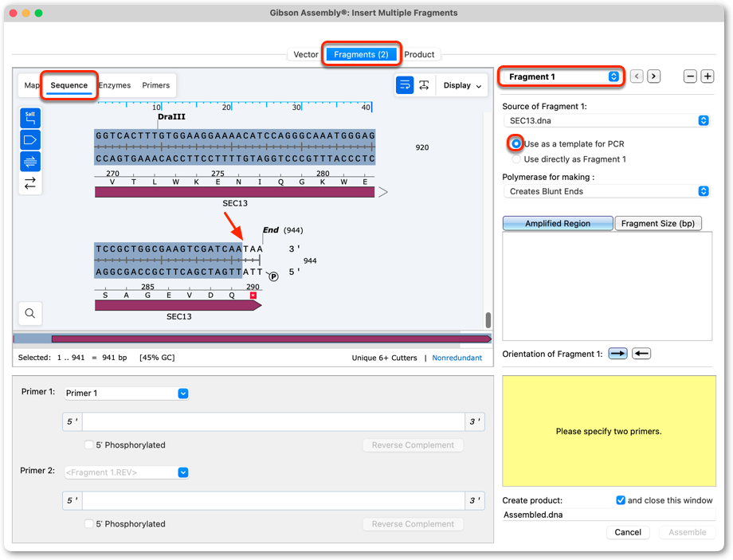Image resolution: width=733 pixels, height=560 pixels.
Task: Click in the Primer 1 sequence field
Action: (273, 421)
